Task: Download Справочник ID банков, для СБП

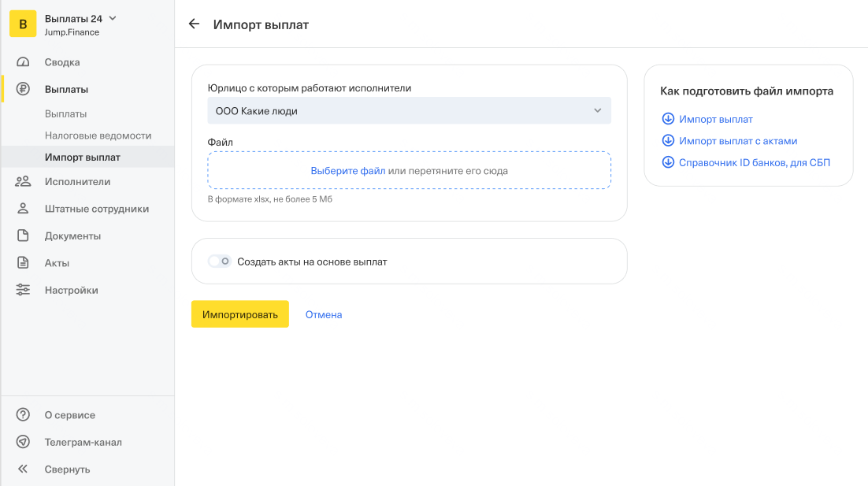Action: point(754,163)
